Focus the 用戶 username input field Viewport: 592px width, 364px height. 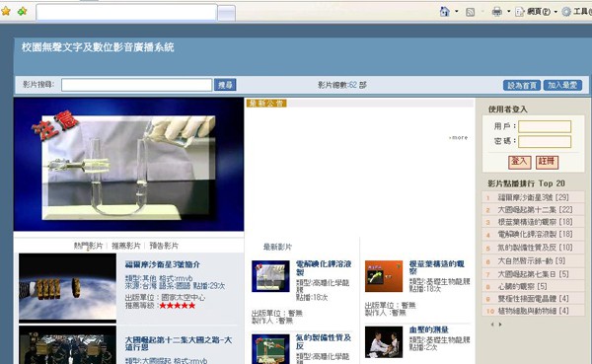coord(545,126)
